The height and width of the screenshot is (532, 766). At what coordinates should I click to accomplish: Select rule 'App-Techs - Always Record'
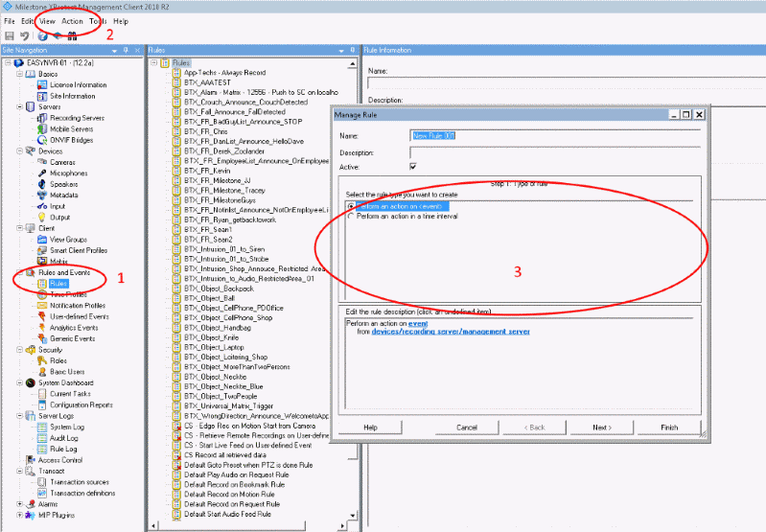click(224, 73)
